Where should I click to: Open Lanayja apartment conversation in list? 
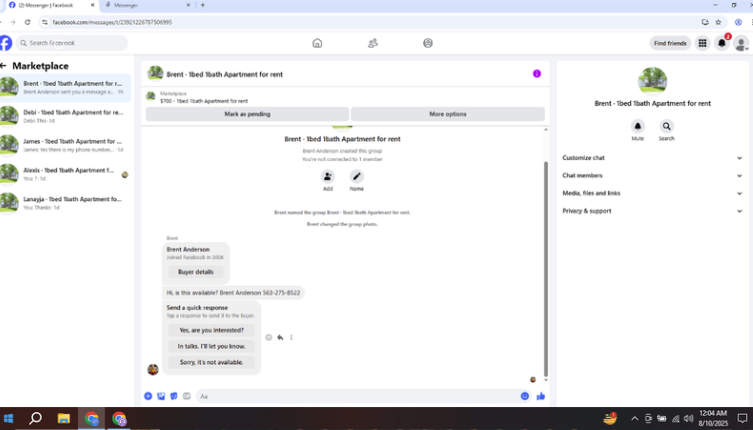[65, 203]
